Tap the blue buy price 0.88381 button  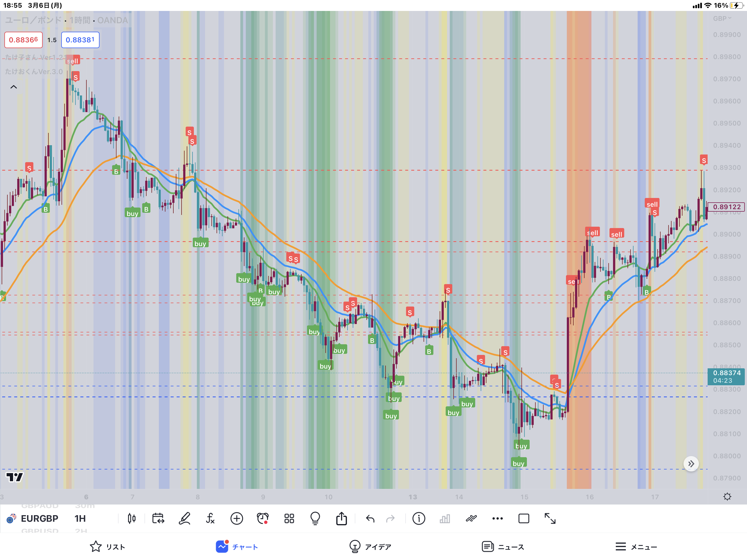click(x=80, y=40)
